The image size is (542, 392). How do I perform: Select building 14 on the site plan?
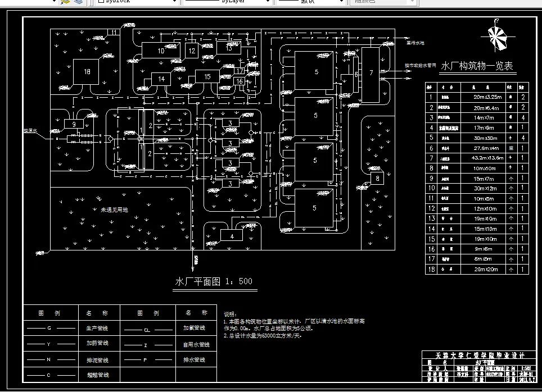(161, 79)
